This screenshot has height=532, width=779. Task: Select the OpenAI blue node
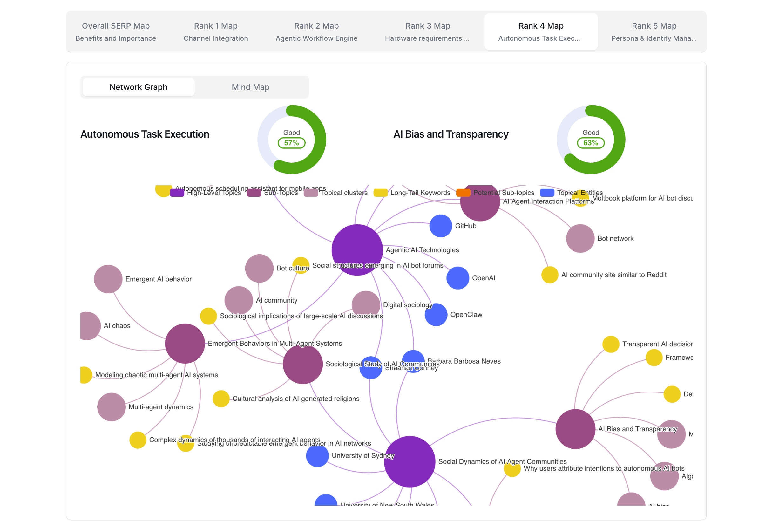tap(457, 278)
